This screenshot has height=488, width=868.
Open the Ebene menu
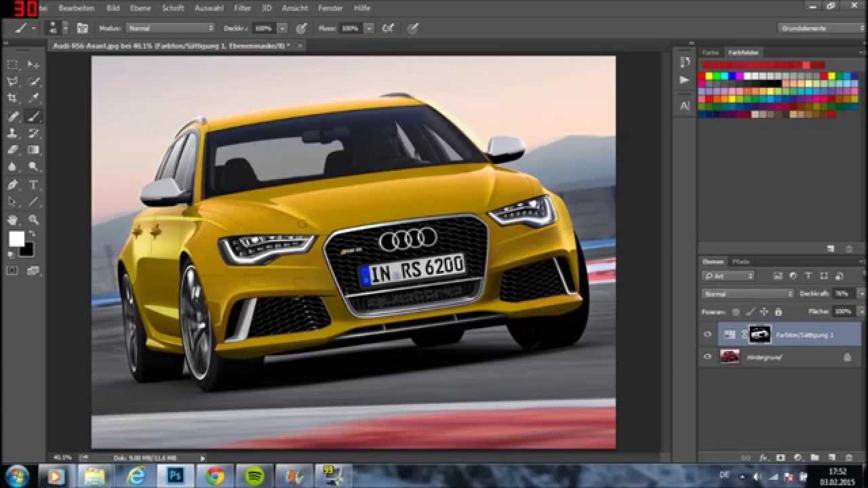click(140, 8)
